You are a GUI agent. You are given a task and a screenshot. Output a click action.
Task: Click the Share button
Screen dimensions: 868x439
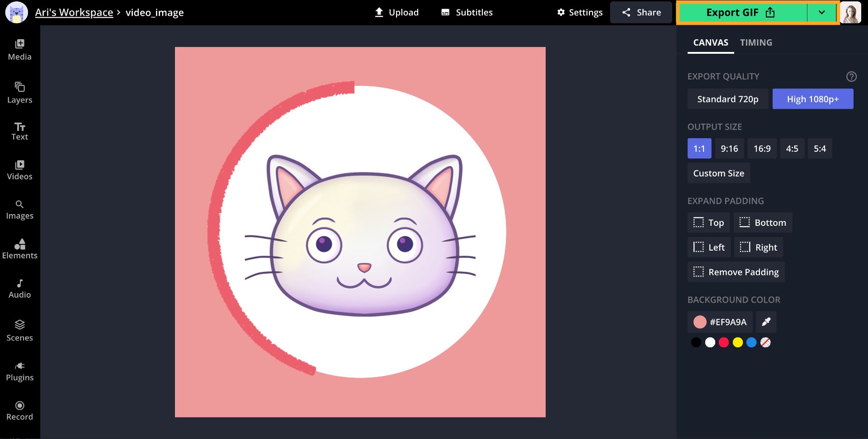pos(641,13)
